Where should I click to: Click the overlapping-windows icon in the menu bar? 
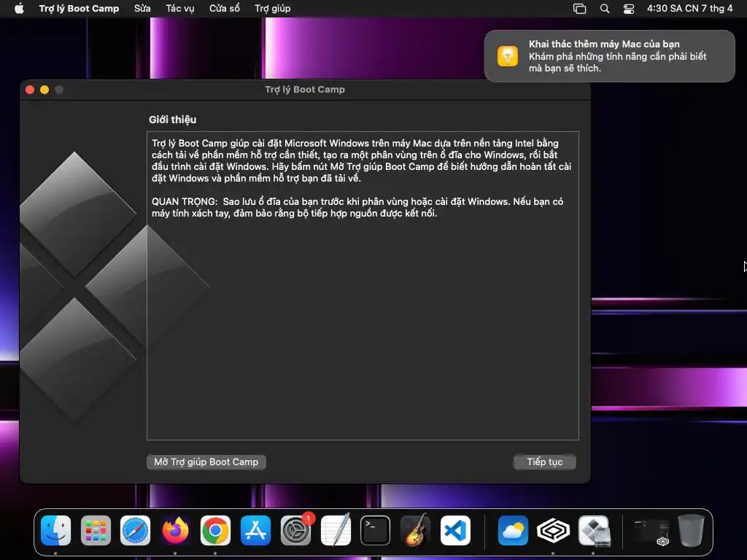point(579,9)
